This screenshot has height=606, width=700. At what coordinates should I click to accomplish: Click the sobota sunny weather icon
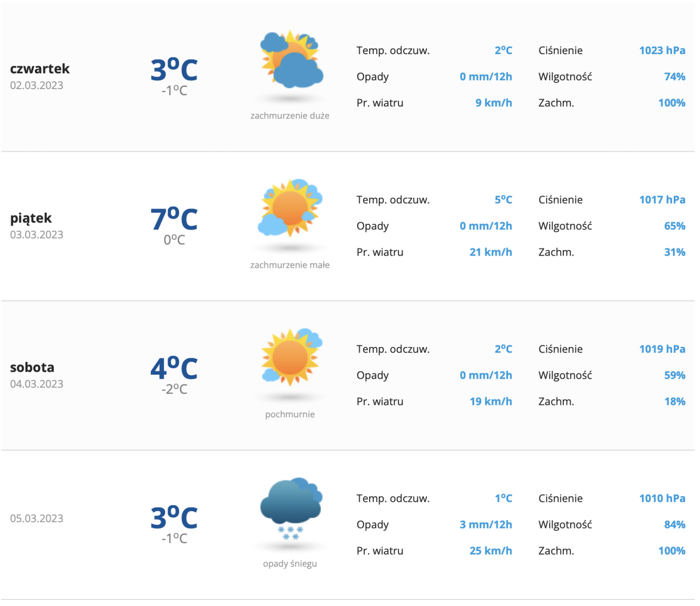click(x=291, y=357)
